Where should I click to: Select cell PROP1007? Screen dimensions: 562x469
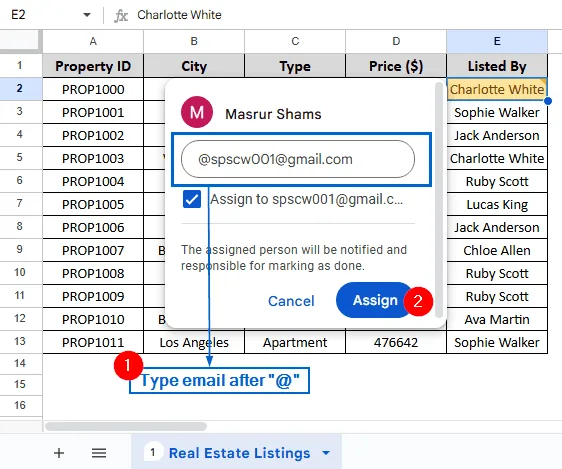pos(93,250)
